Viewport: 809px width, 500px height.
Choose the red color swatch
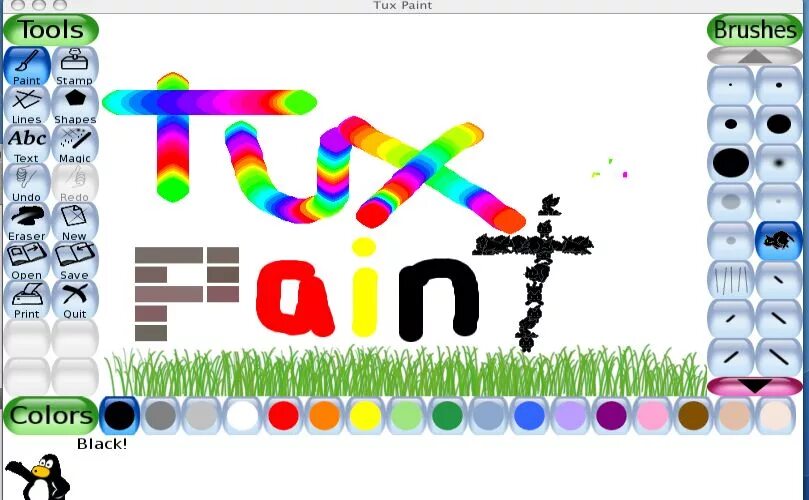pos(283,415)
